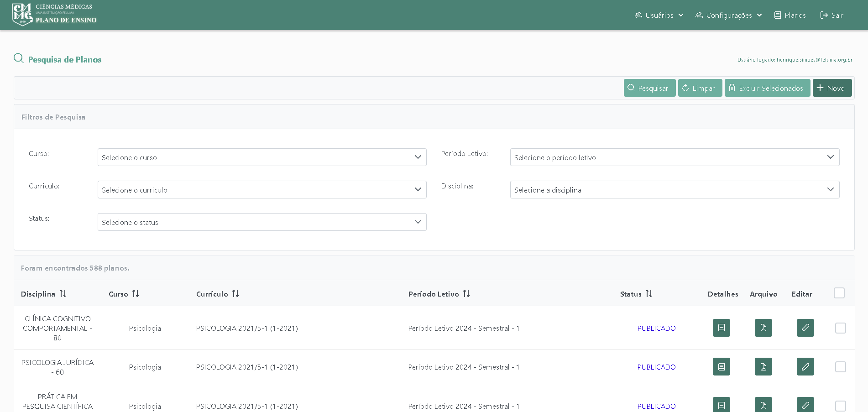Edit the Psicologia Jurídica plan
This screenshot has width=868, height=412.
click(805, 367)
